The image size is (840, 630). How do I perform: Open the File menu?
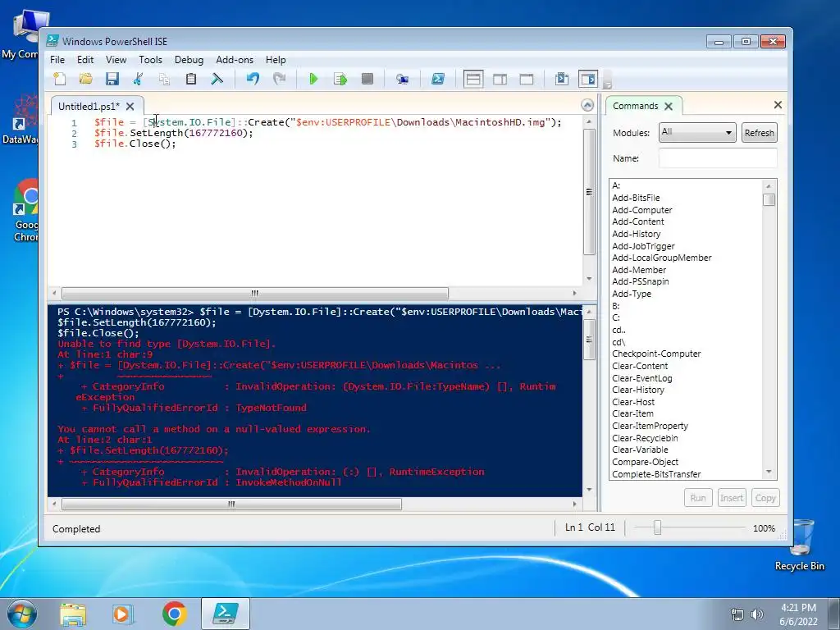pos(57,60)
